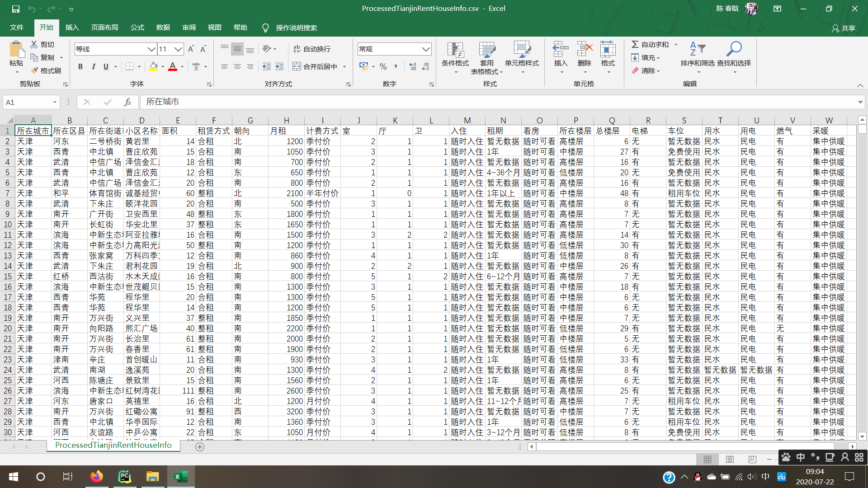This screenshot has width=868, height=488.
Task: Toggle Wrap Text option
Action: [312, 49]
